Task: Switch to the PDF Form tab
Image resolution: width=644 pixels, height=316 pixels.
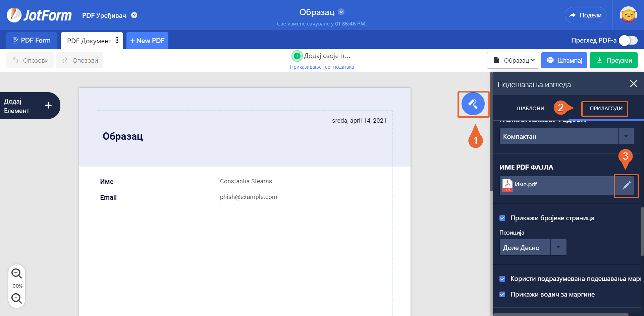Action: tap(32, 41)
